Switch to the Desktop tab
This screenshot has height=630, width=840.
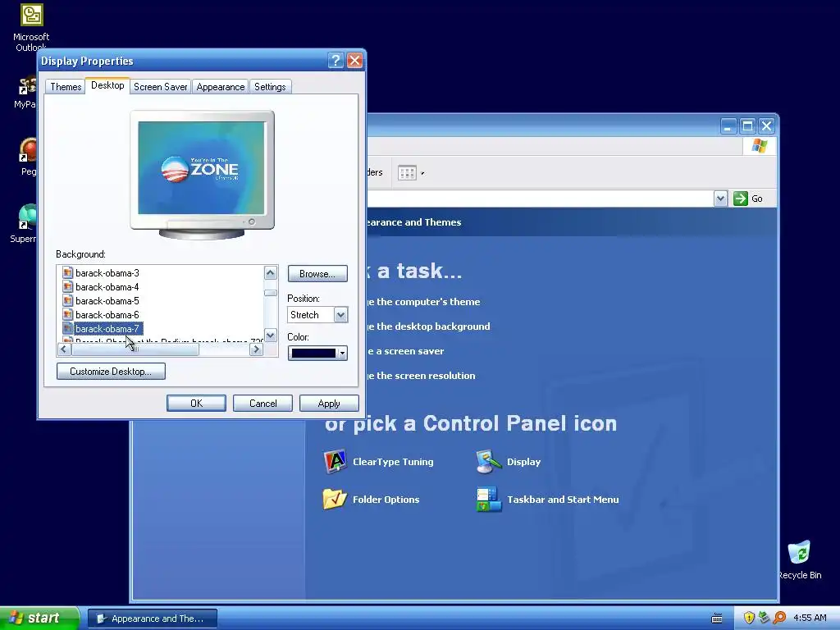(107, 85)
